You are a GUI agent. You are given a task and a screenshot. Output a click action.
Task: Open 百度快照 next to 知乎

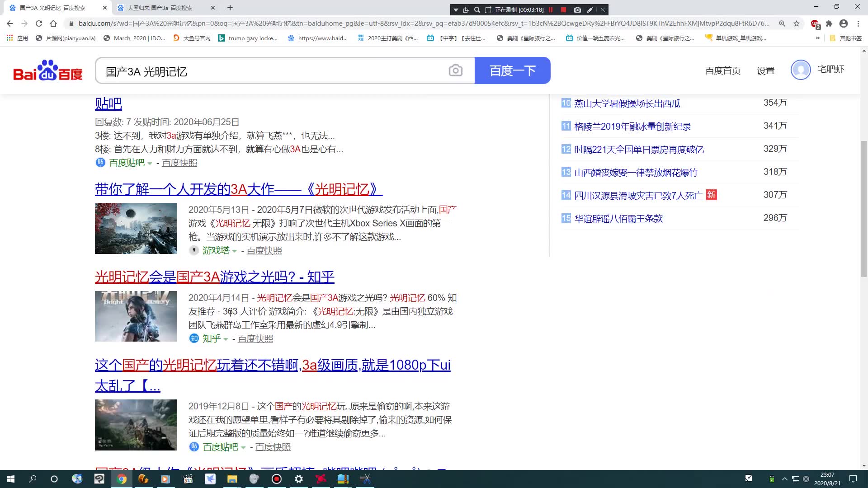tap(255, 338)
